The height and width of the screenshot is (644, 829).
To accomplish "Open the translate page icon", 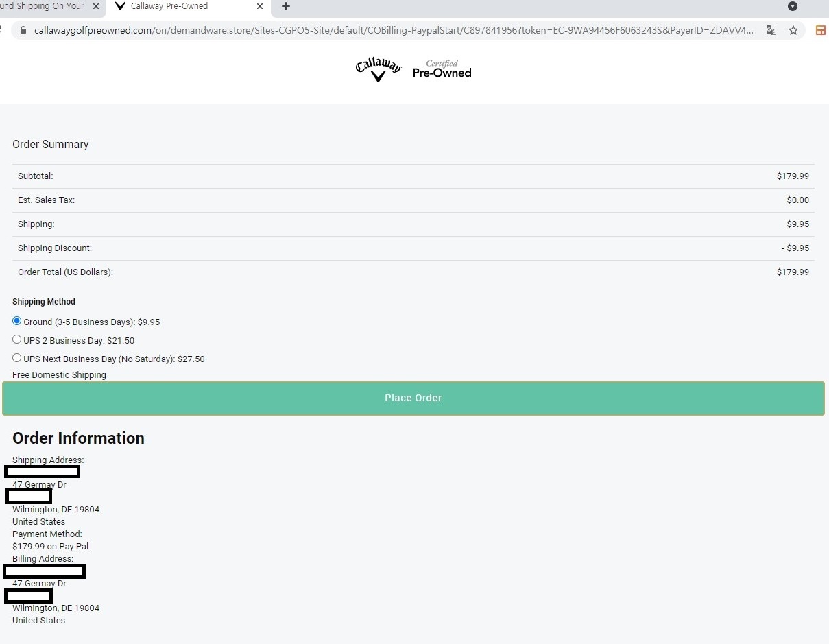I will [x=771, y=30].
